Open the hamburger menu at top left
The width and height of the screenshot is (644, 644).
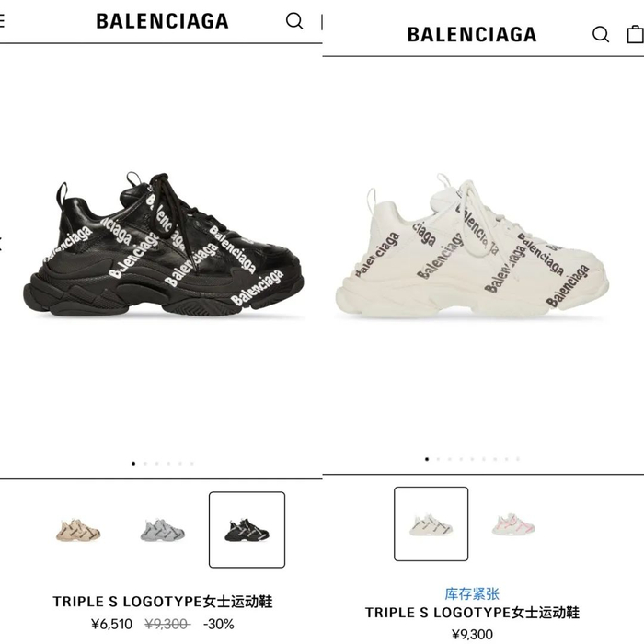click(2, 20)
